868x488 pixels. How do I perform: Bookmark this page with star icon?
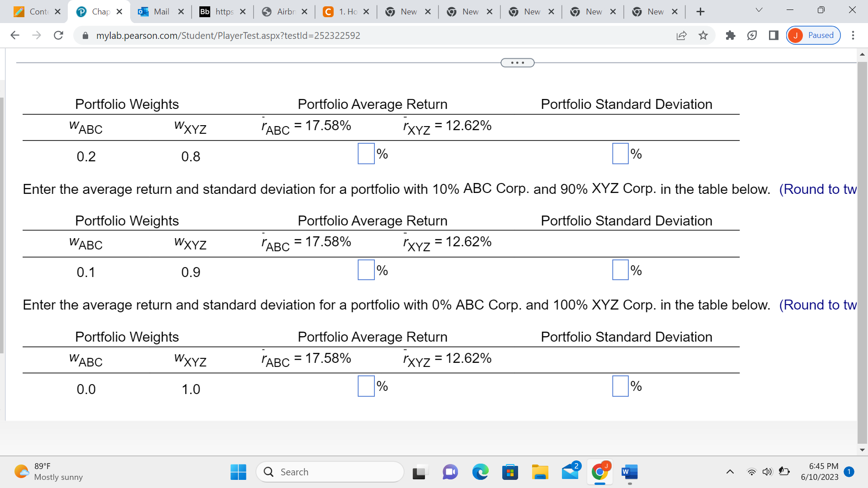pyautogui.click(x=703, y=35)
